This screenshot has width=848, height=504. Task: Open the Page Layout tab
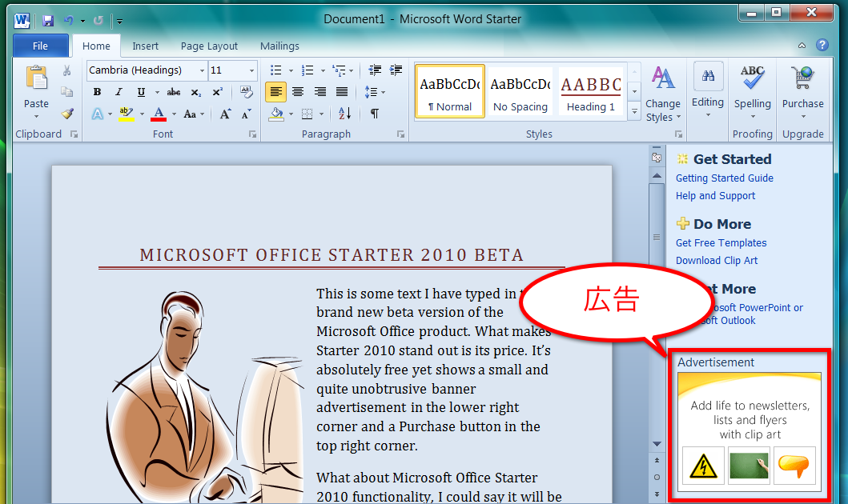click(x=209, y=46)
